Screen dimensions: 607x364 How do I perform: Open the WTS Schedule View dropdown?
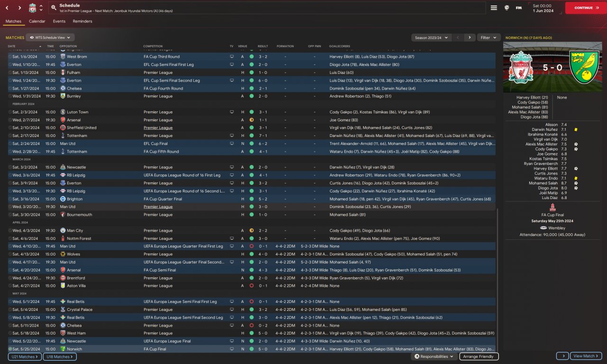click(50, 37)
